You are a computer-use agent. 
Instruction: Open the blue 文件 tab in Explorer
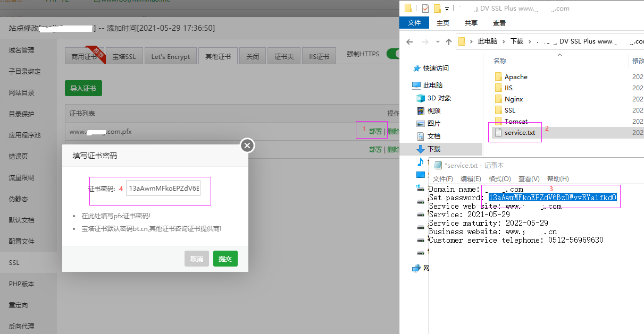tap(414, 23)
